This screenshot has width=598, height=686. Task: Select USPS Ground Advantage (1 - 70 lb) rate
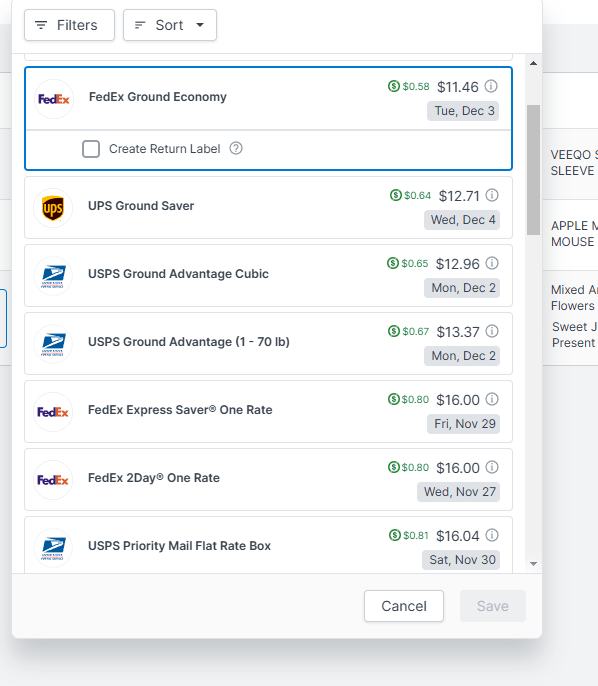click(x=268, y=343)
